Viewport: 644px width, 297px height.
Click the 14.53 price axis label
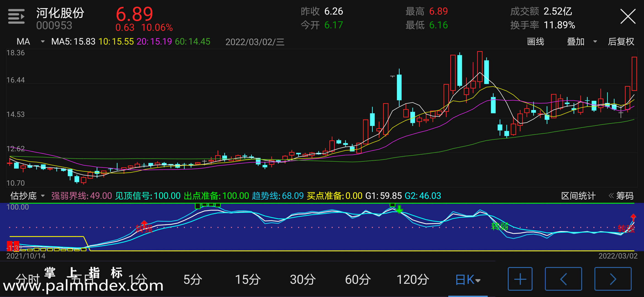point(15,114)
